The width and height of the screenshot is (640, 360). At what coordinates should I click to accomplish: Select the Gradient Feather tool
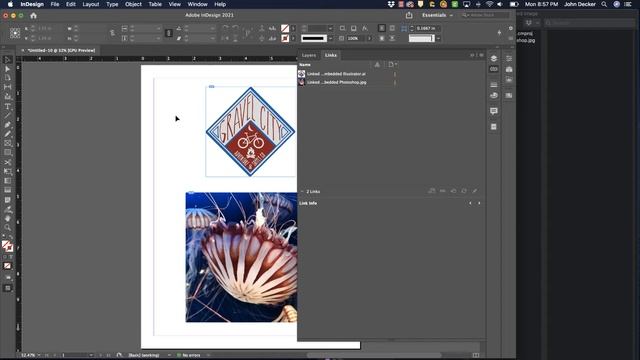point(7,190)
